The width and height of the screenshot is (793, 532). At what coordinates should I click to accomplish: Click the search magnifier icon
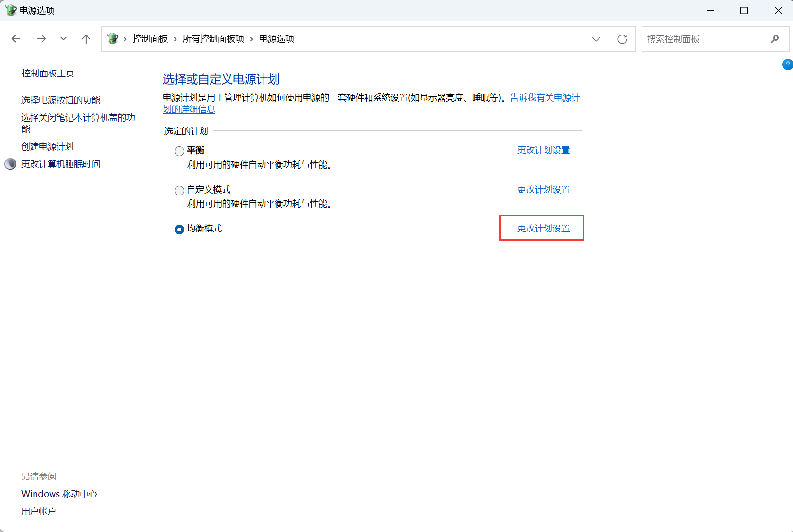click(x=775, y=39)
